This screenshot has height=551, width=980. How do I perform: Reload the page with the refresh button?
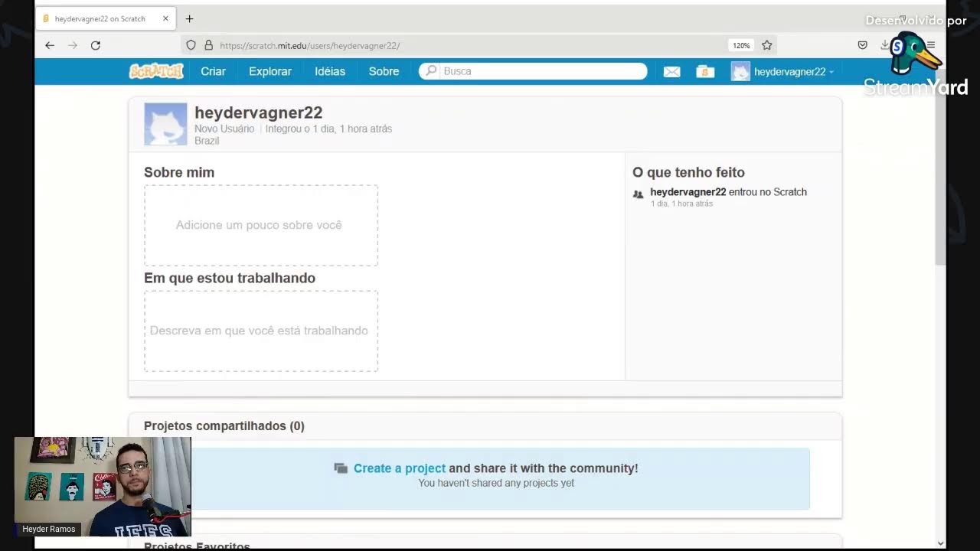(x=96, y=45)
